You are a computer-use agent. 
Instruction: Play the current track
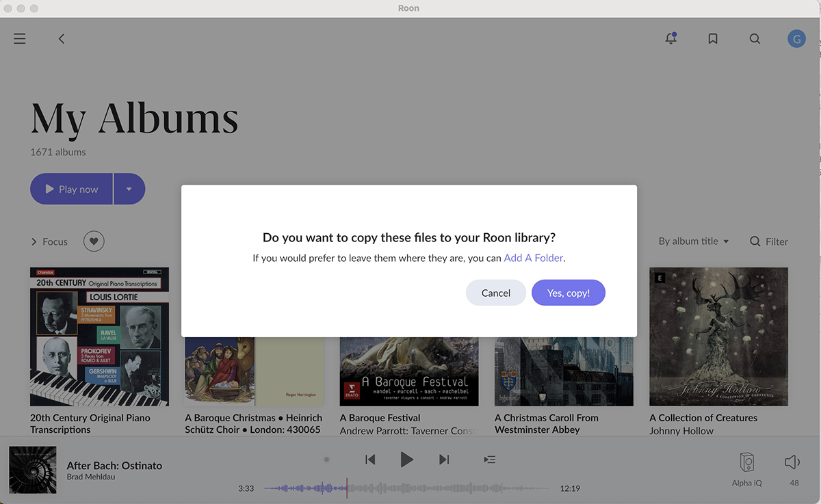pos(407,460)
